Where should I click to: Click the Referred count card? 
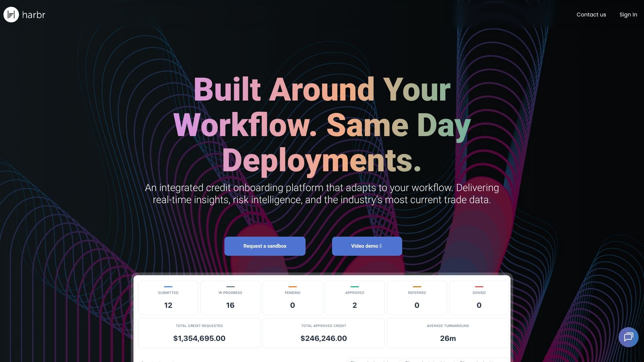pyautogui.click(x=417, y=298)
